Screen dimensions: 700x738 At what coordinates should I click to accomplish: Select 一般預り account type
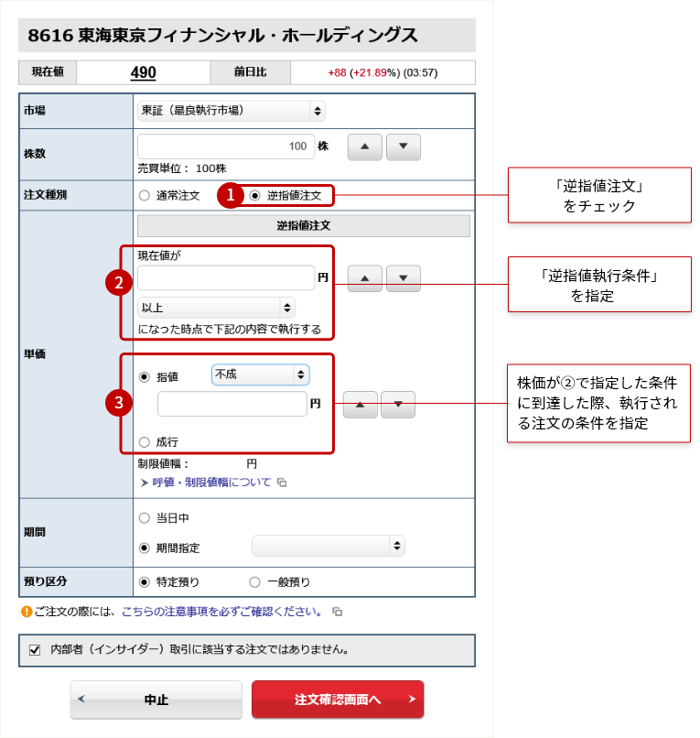pyautogui.click(x=254, y=582)
